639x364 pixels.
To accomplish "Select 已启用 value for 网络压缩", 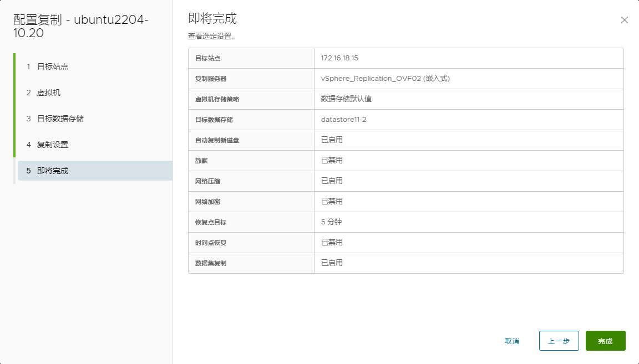I will [x=332, y=181].
